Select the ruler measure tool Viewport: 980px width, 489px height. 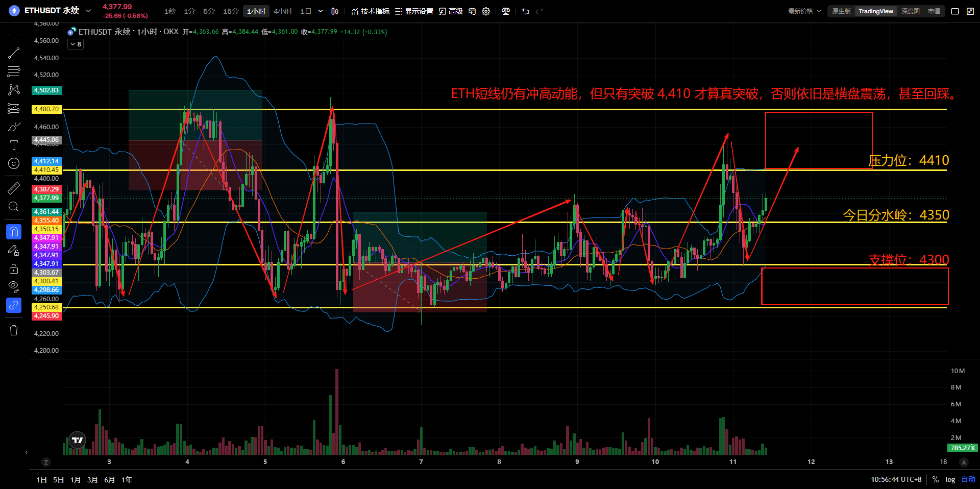(14, 188)
